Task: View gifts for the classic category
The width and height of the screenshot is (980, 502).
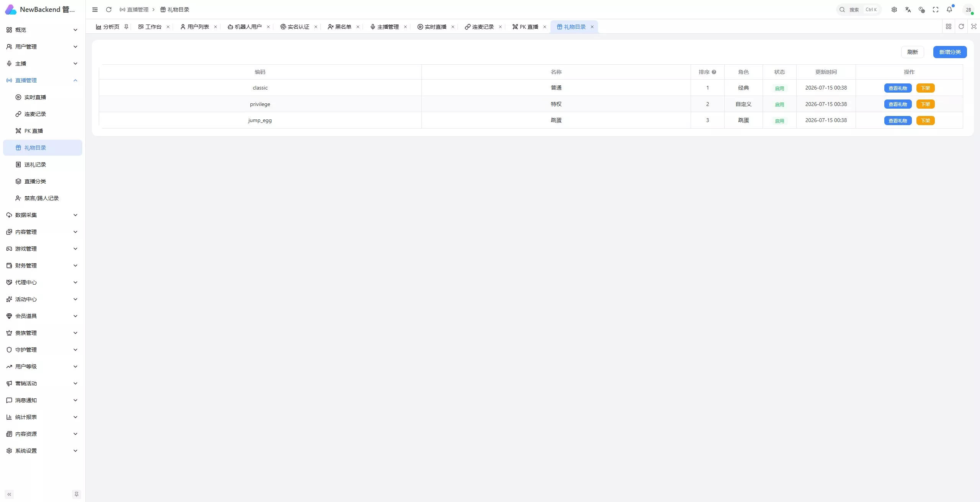Action: (x=898, y=88)
